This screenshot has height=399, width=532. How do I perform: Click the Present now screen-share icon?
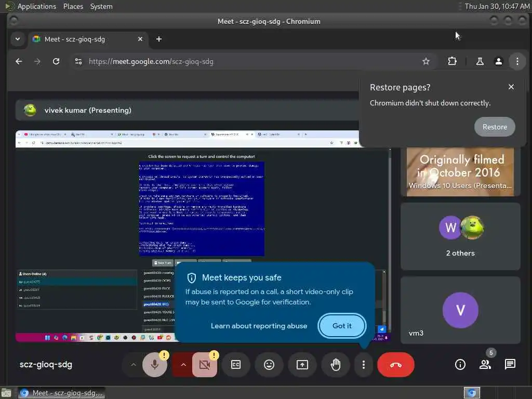[302, 365]
